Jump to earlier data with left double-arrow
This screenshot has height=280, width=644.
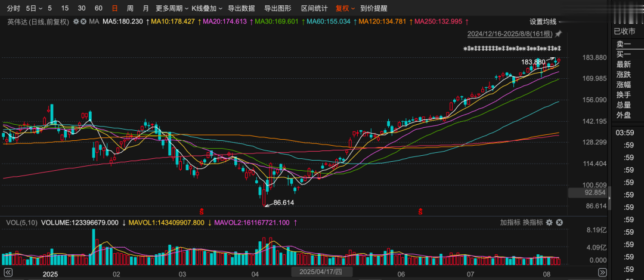coord(8,272)
